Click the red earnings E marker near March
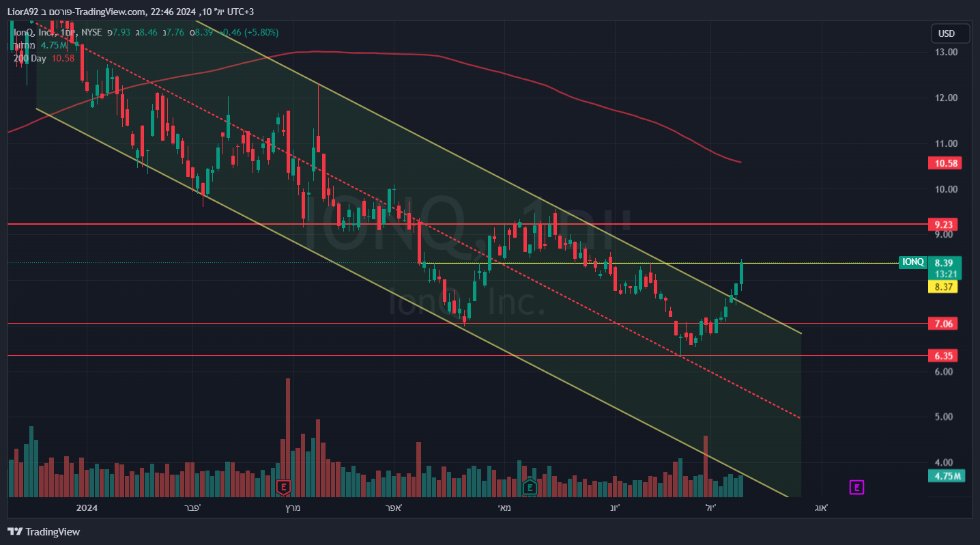 283,487
